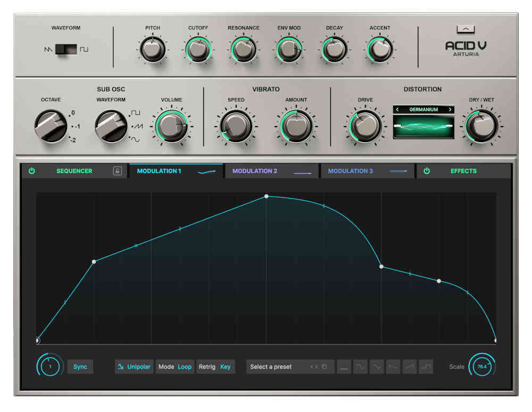Click the Retrig Key button
The height and width of the screenshot is (412, 532).
[x=215, y=367]
